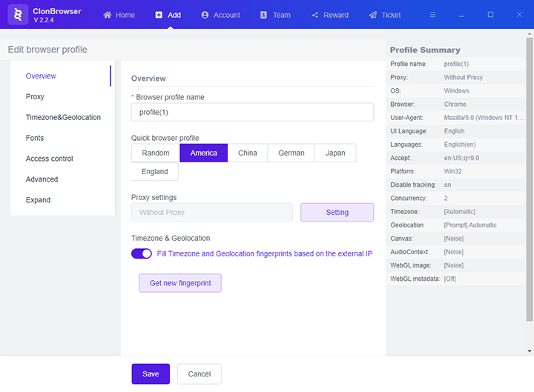Open the Account tab label

coord(227,15)
